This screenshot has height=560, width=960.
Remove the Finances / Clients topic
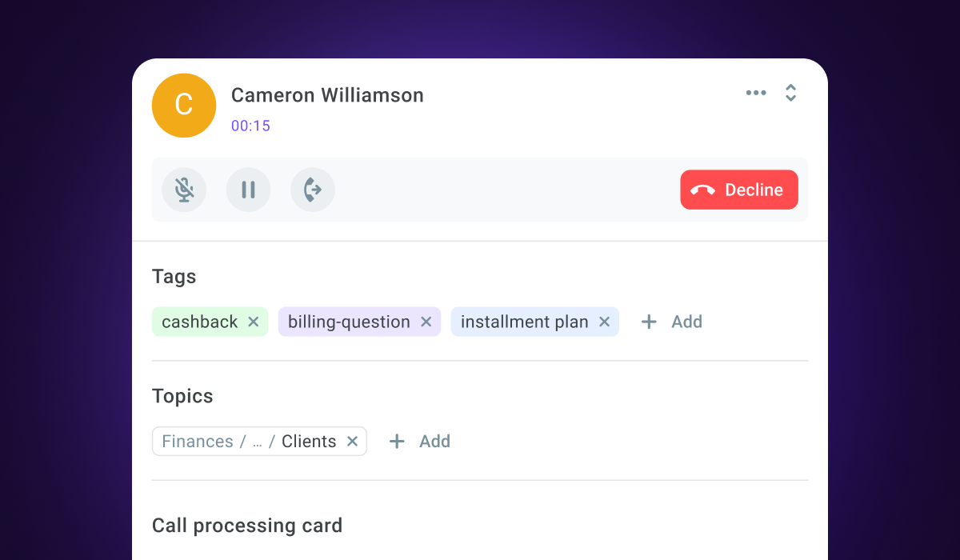[352, 442]
